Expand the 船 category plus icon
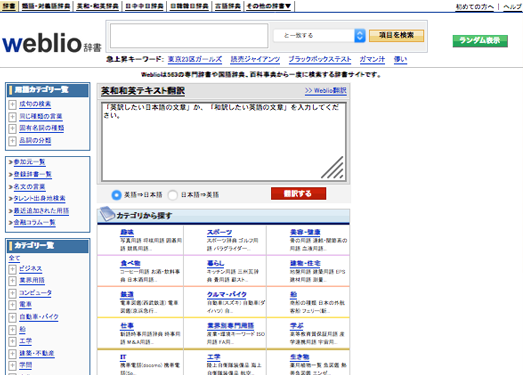The image size is (523, 375). pos(12,330)
